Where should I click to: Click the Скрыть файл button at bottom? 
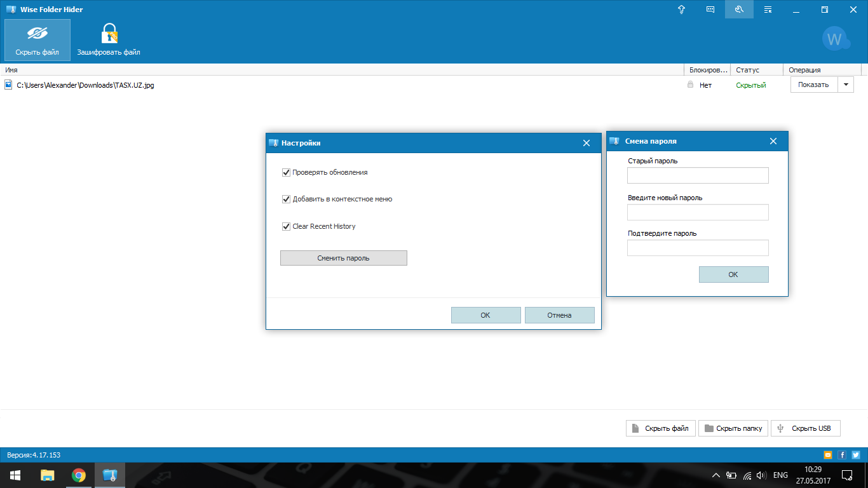661,428
